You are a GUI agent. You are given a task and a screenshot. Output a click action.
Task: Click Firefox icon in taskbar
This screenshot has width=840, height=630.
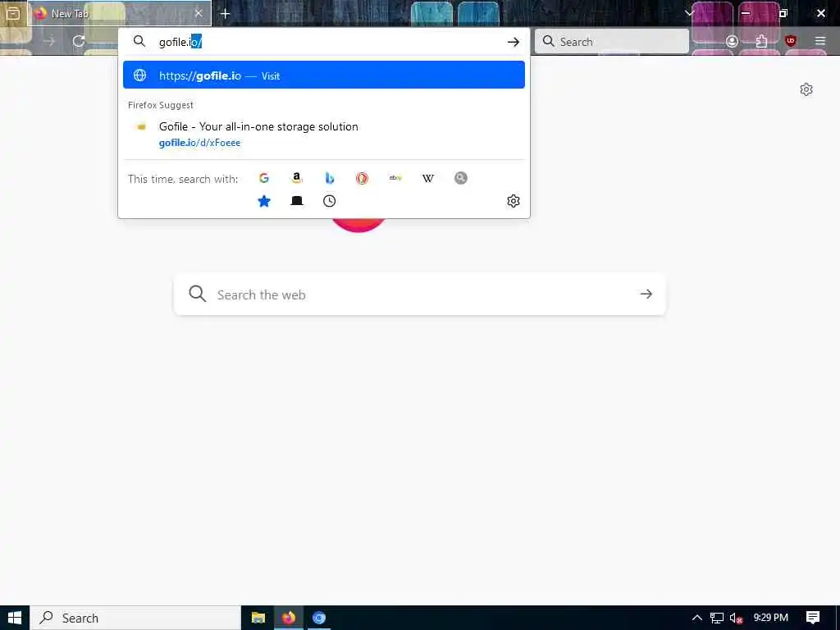tap(289, 618)
